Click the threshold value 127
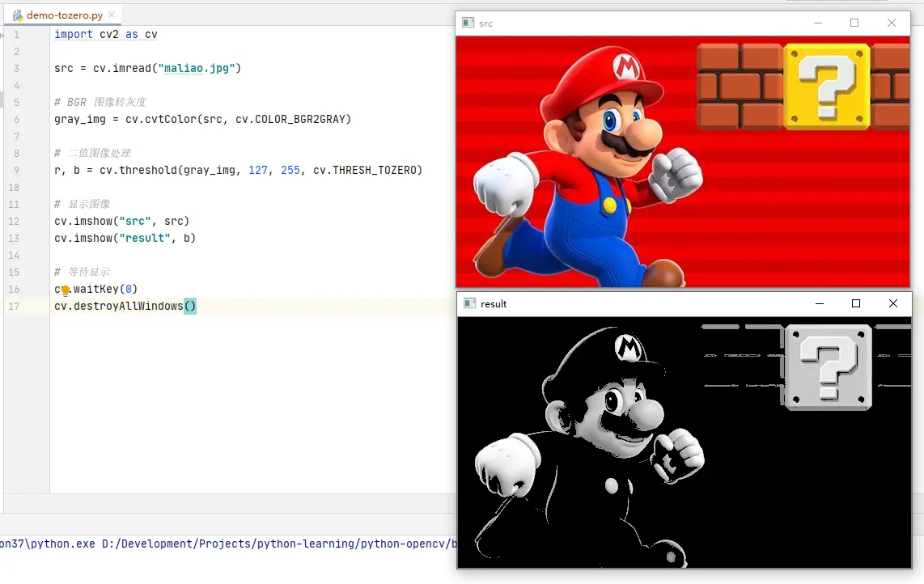This screenshot has width=924, height=584. (x=257, y=171)
